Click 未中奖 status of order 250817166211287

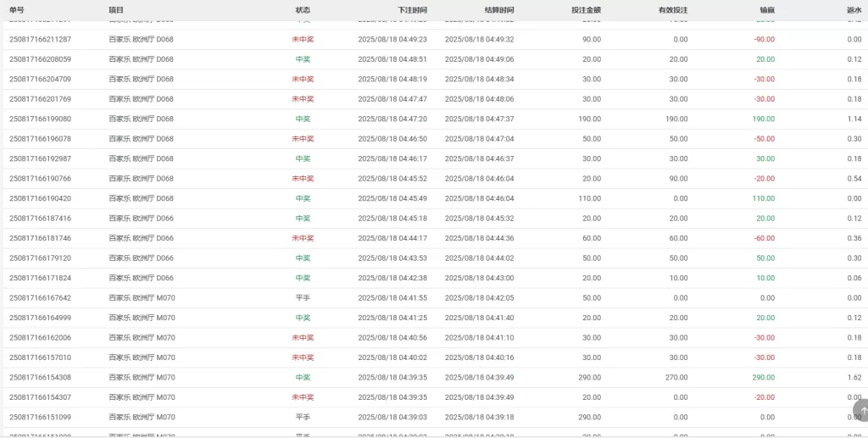303,39
